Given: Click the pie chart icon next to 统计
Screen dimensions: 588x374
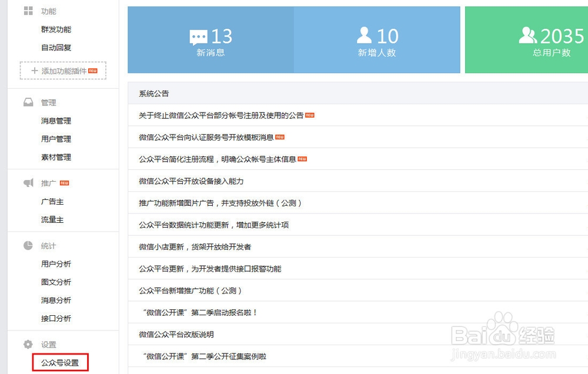Looking at the screenshot, I should coord(28,245).
